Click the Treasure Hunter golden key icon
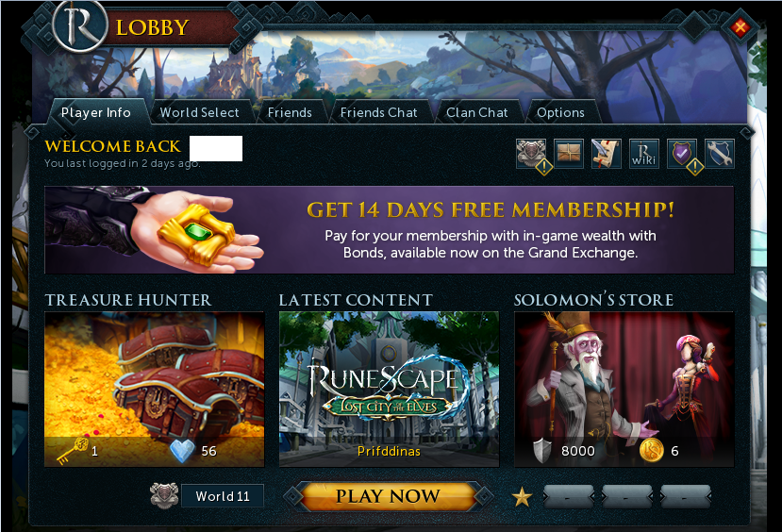This screenshot has width=782, height=532. pos(73,450)
